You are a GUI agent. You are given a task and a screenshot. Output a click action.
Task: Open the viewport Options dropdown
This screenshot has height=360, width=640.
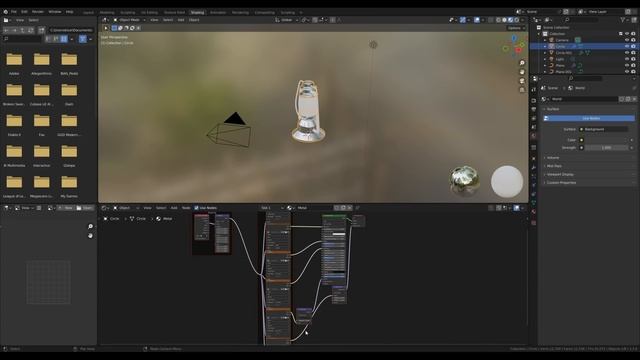516,28
